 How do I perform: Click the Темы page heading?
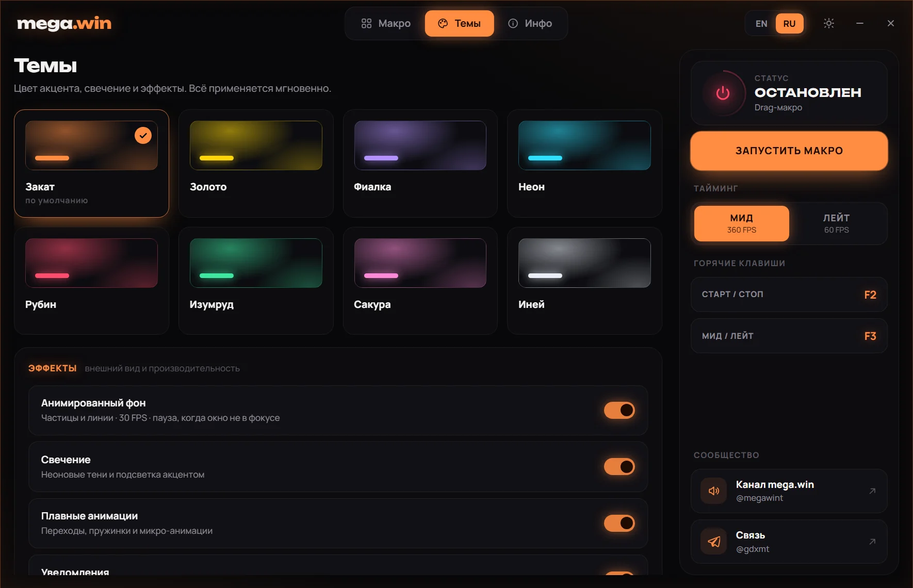click(x=45, y=66)
